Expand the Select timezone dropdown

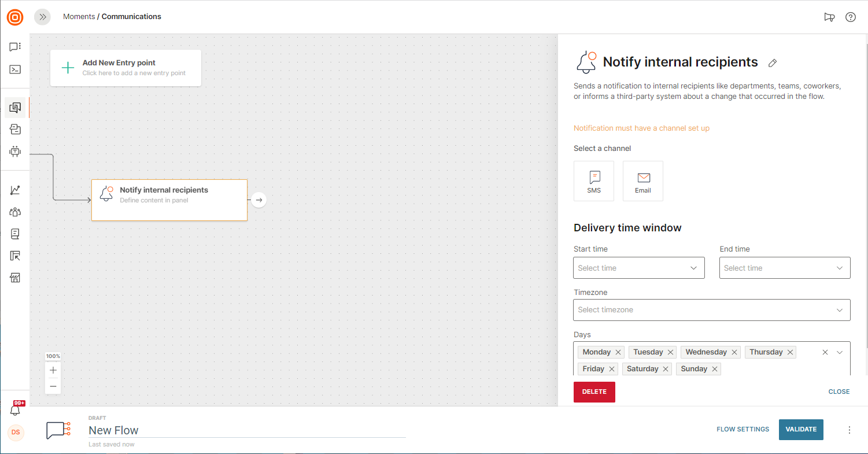coord(711,310)
